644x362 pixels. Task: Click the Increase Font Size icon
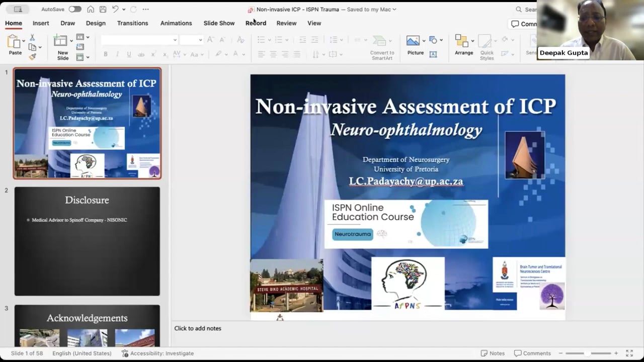(210, 40)
